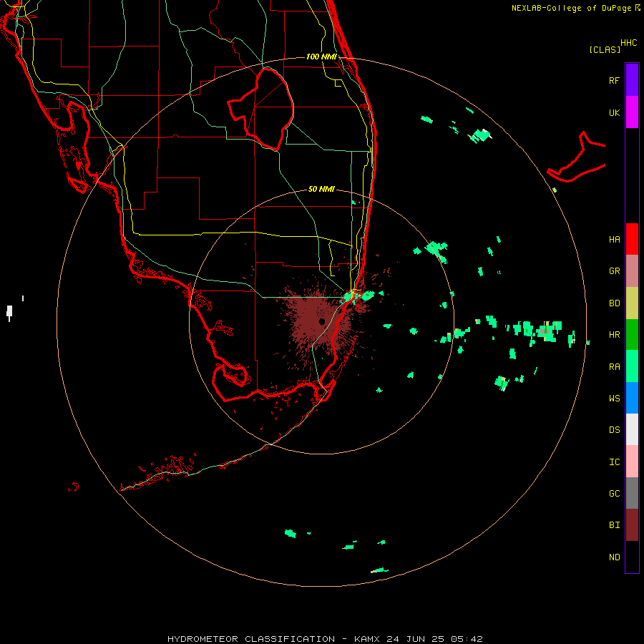Click the radar site dot at center
This screenshot has width=644, height=644.
click(321, 321)
